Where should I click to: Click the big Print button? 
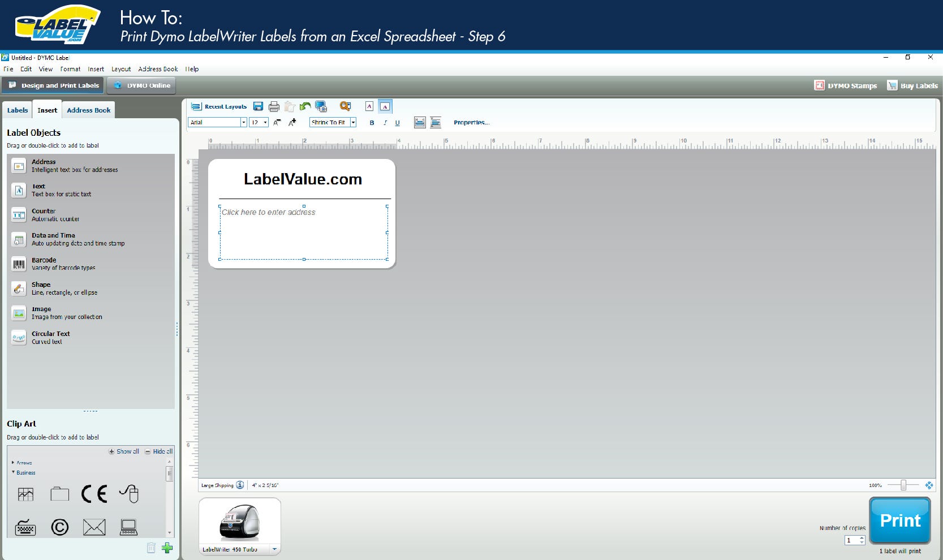[x=900, y=520]
